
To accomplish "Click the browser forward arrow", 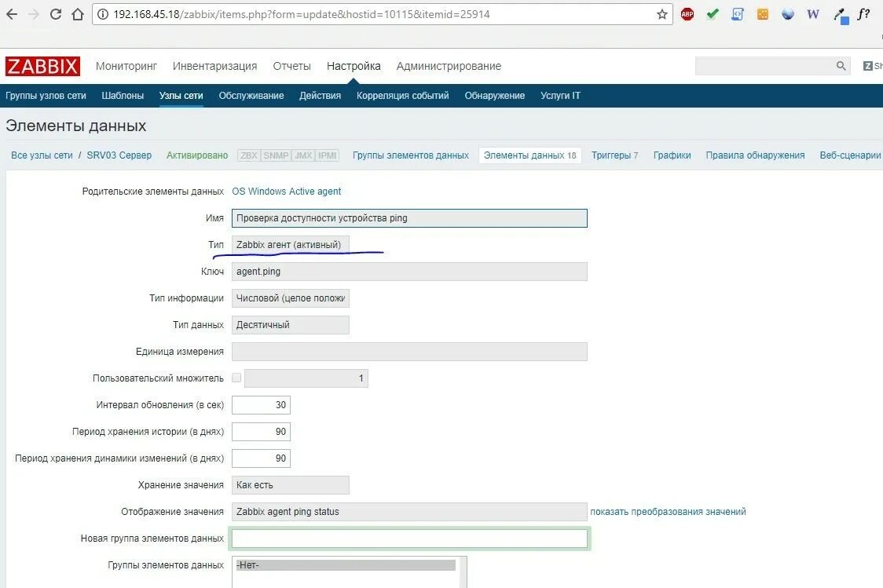I will (x=33, y=14).
